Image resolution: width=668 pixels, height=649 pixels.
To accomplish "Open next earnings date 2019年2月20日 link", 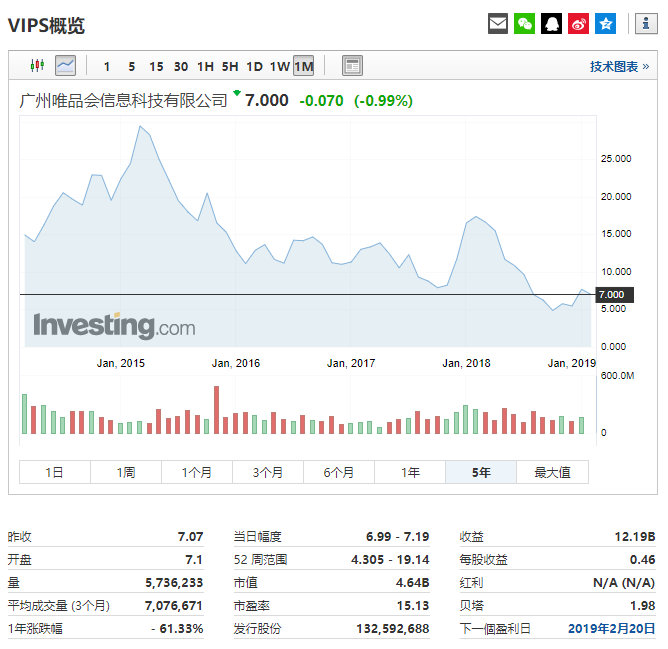I will click(x=611, y=629).
